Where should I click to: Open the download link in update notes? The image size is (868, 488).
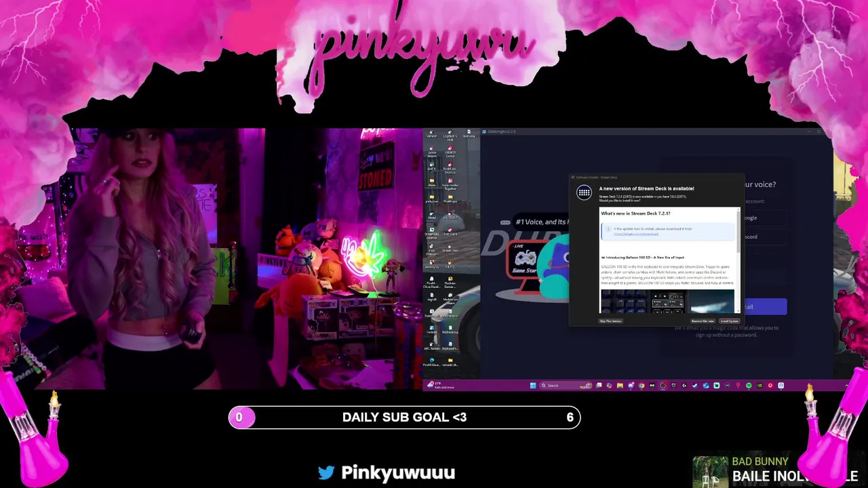[x=635, y=234]
